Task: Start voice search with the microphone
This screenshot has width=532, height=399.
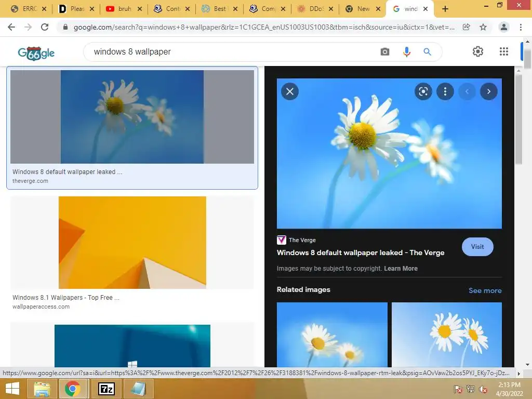Action: [406, 52]
